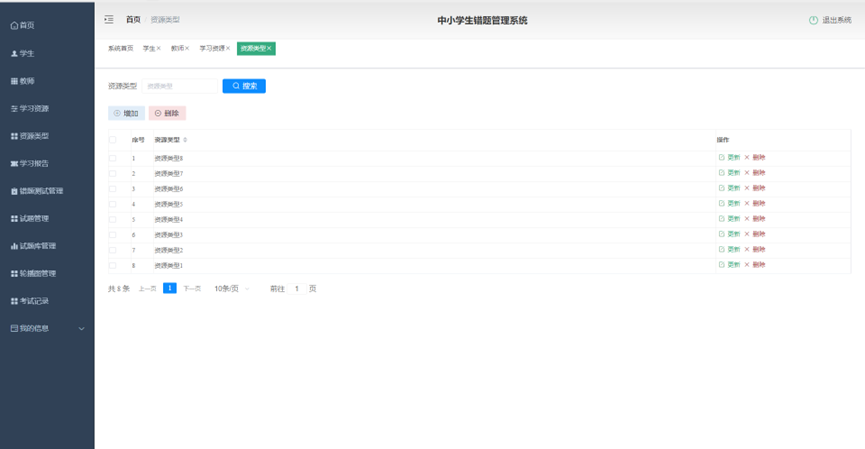Delete row 资源类型2 with its × 删除
Image resolution: width=865 pixels, height=449 pixels.
pos(755,250)
